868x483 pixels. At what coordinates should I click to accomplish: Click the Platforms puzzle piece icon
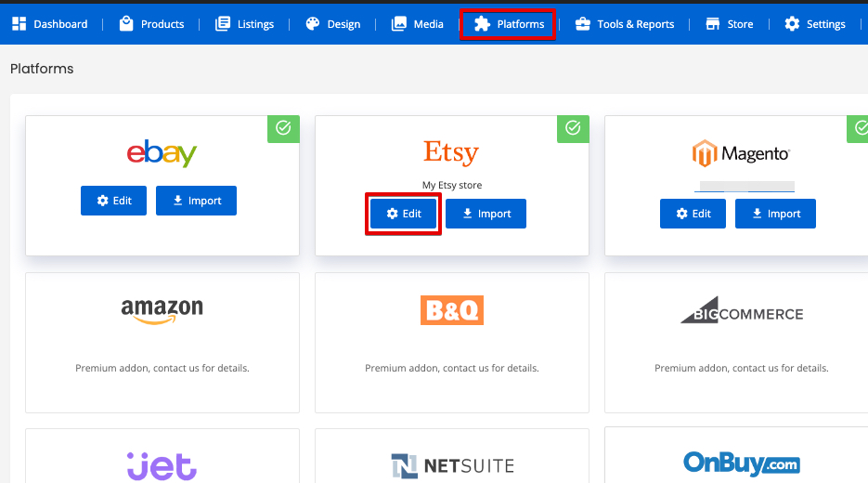click(482, 24)
